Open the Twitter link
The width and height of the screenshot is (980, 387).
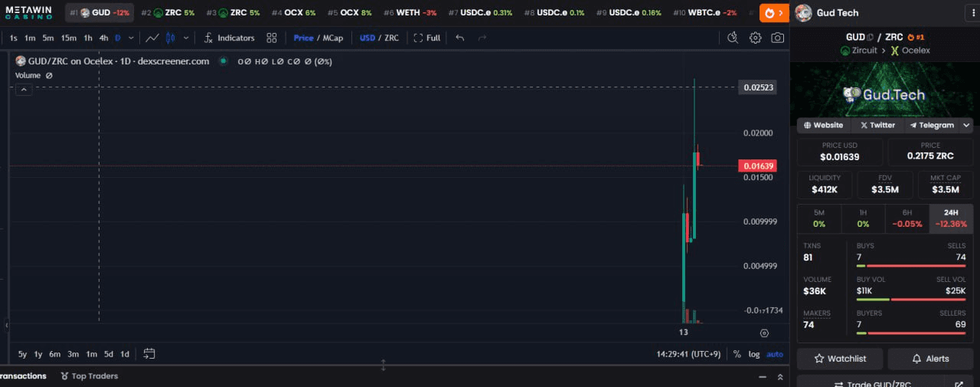877,125
